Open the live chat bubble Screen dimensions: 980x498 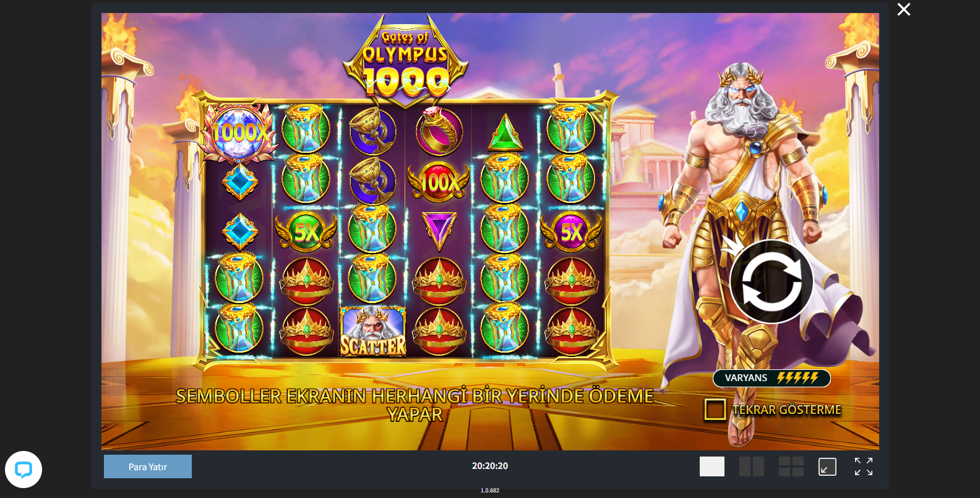(24, 470)
